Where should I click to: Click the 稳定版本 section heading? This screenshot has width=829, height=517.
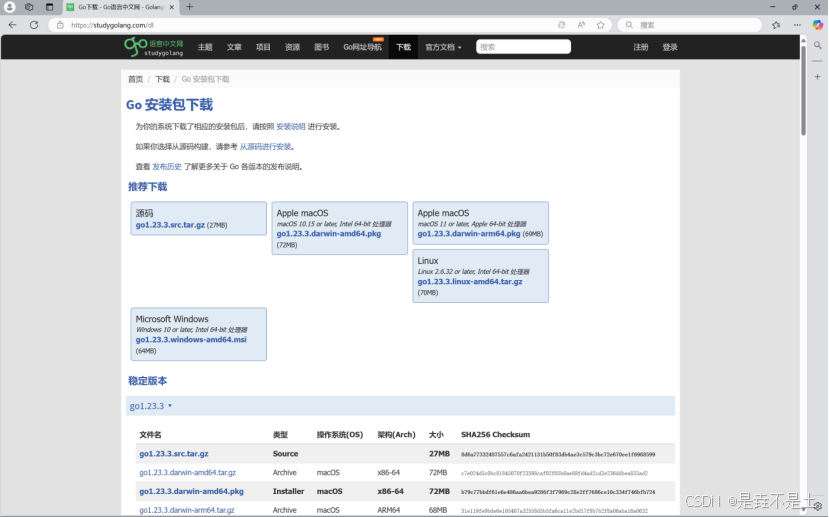(148, 381)
